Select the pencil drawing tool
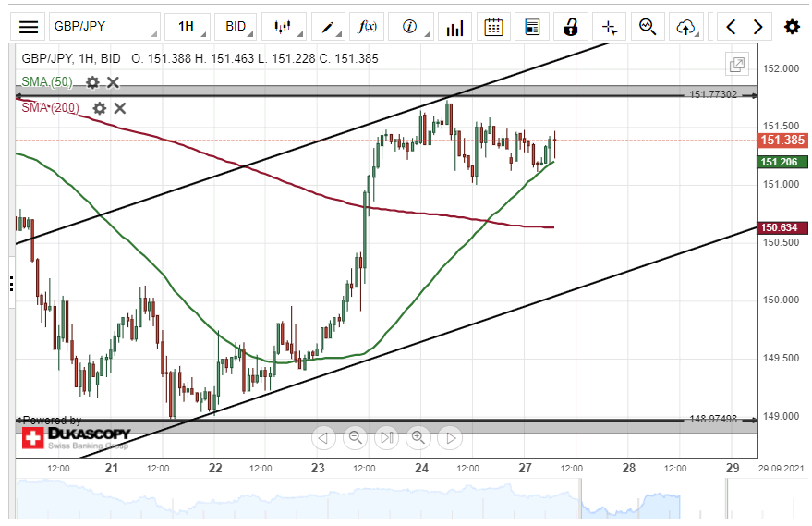812x526 pixels. coord(327,27)
